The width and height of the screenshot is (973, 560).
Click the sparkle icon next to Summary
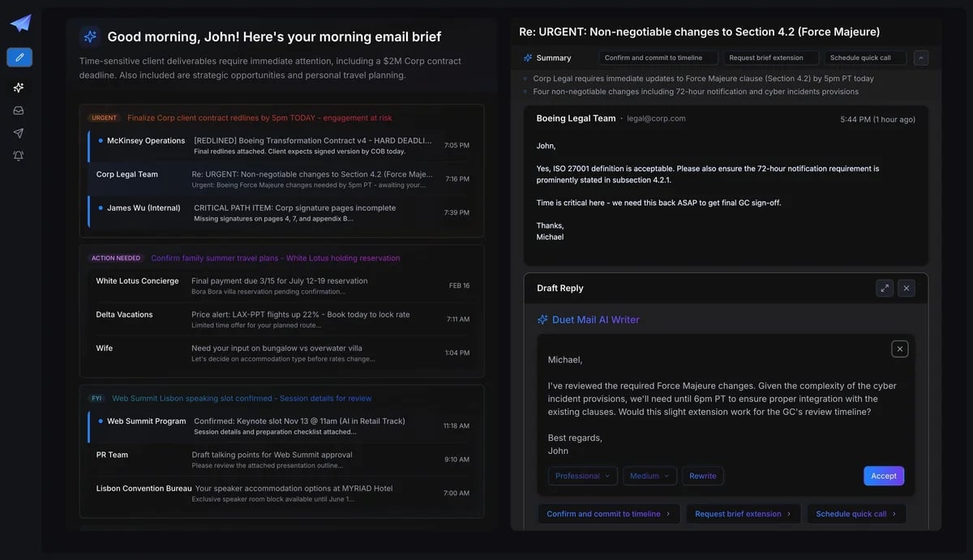coord(528,58)
